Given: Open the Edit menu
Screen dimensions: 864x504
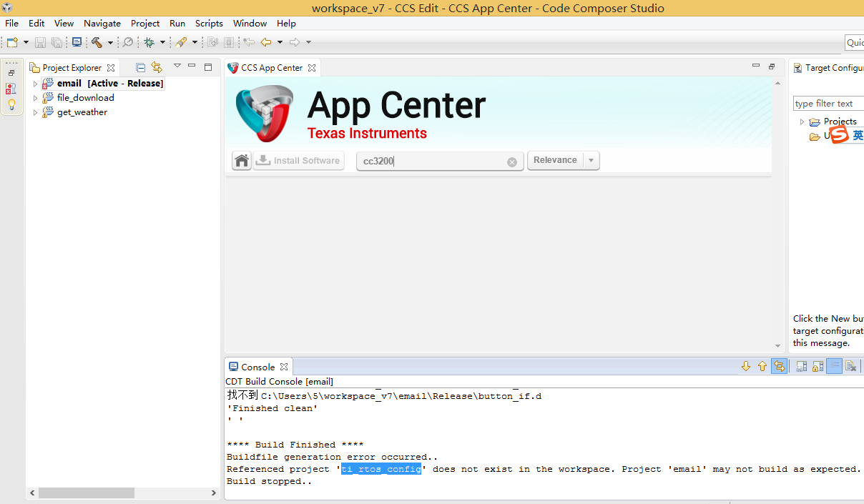Looking at the screenshot, I should (36, 23).
